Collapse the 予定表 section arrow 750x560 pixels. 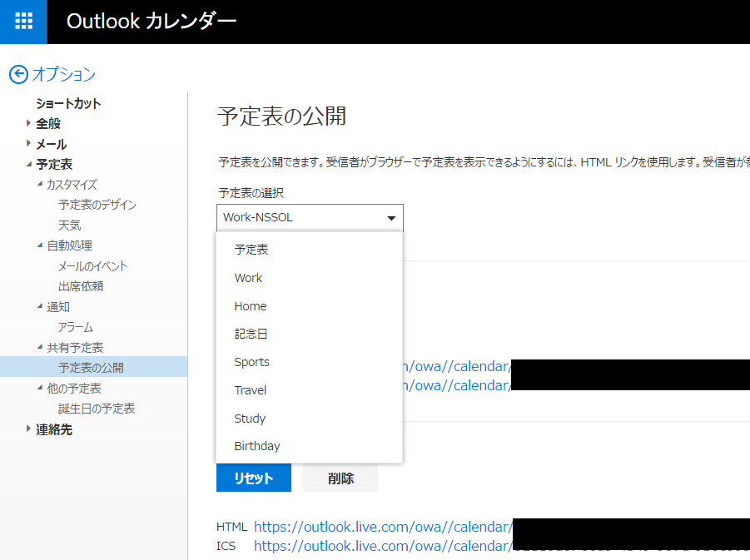(x=28, y=164)
